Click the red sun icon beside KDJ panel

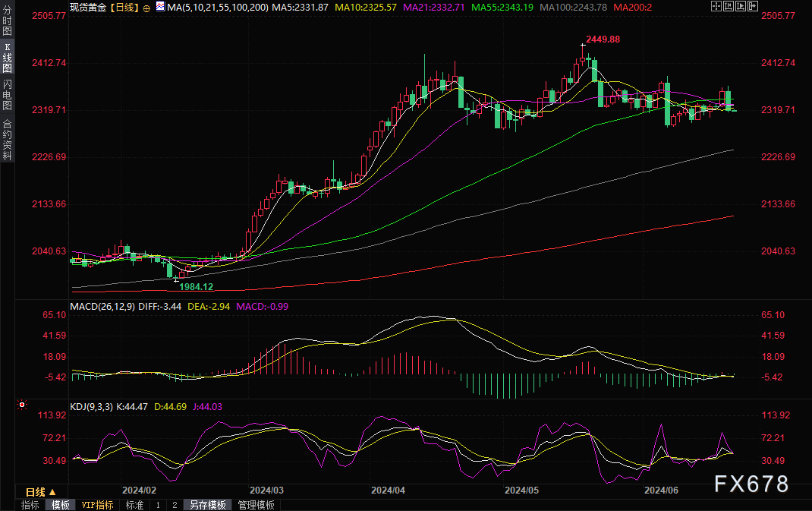(20, 405)
